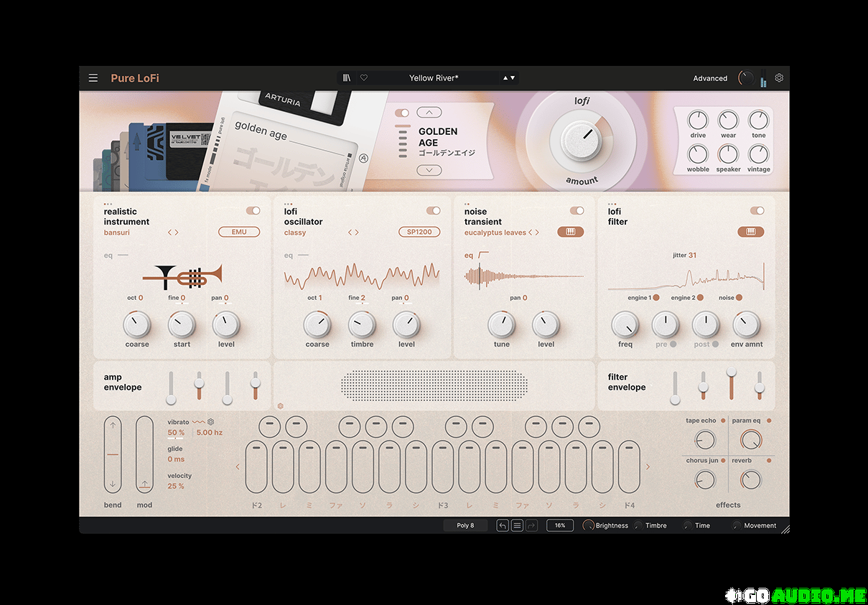Viewport: 868px width, 605px height.
Task: Go to previous oscillator wave before classy
Action: (350, 233)
